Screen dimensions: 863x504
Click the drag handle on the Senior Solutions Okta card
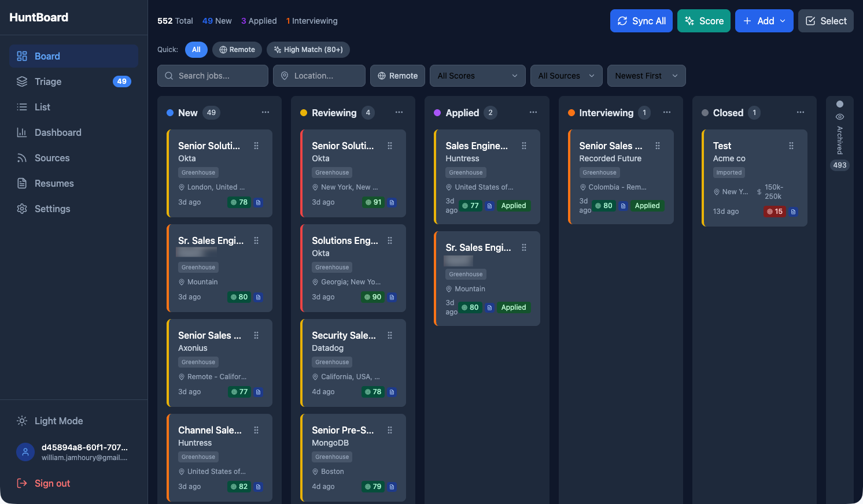(256, 146)
